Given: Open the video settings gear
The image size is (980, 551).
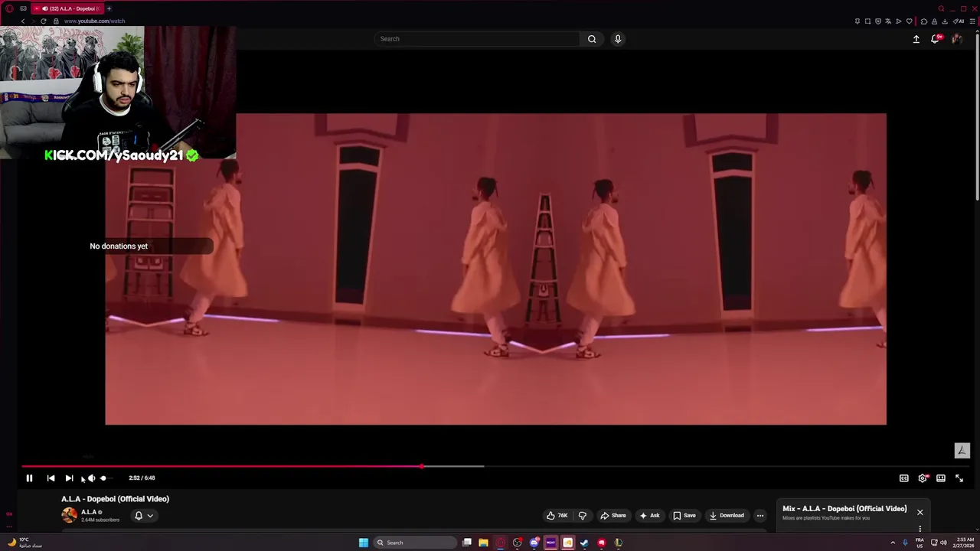Looking at the screenshot, I should [x=923, y=478].
